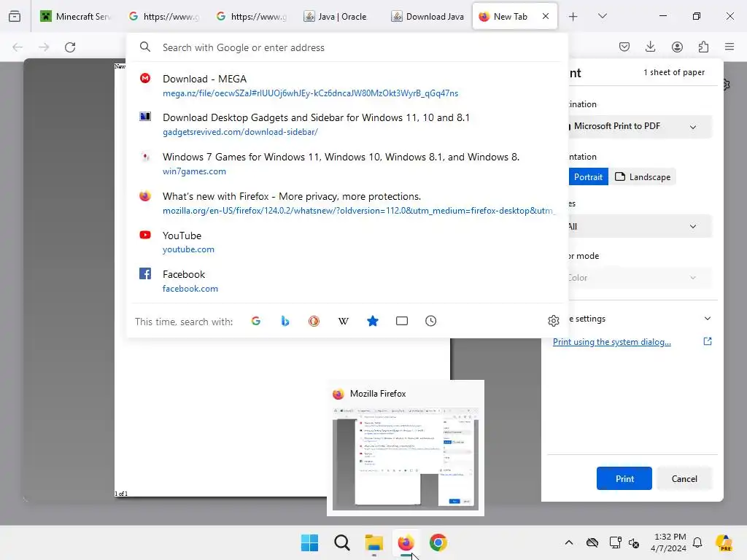Viewport: 747px width, 560px height.
Task: Click the taskbar clock showing 1:32 PM
Action: click(670, 542)
